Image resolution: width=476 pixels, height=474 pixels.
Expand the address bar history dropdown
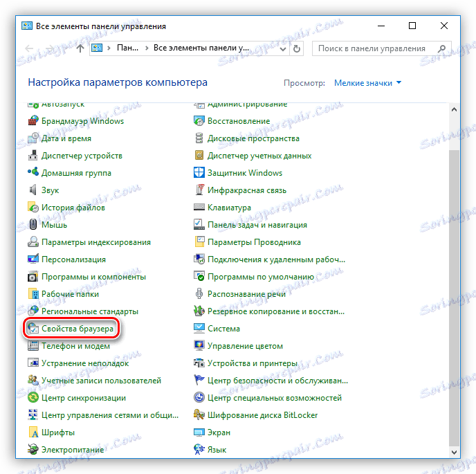pyautogui.click(x=282, y=48)
